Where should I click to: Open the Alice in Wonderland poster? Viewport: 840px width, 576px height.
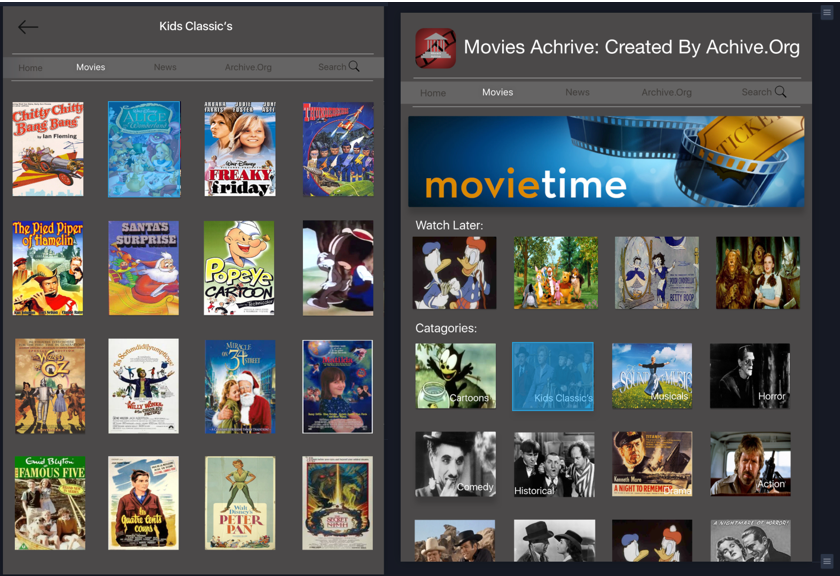(144, 149)
